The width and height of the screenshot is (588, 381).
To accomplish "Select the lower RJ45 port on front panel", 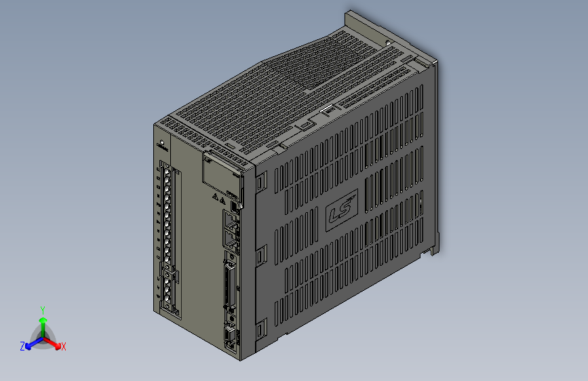I will [231, 240].
